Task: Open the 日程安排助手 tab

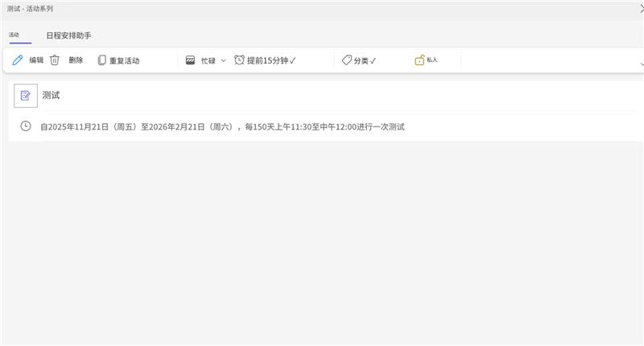Action: [68, 35]
